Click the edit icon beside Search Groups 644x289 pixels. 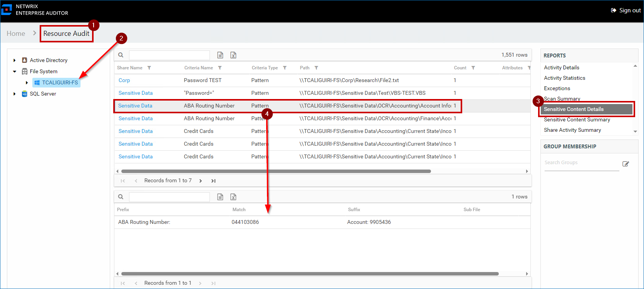(626, 164)
